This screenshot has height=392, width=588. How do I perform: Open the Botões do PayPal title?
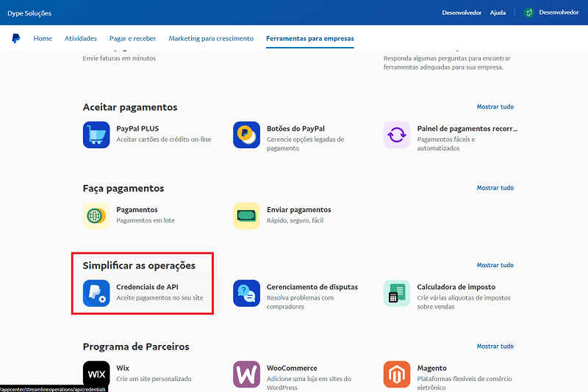tap(295, 128)
